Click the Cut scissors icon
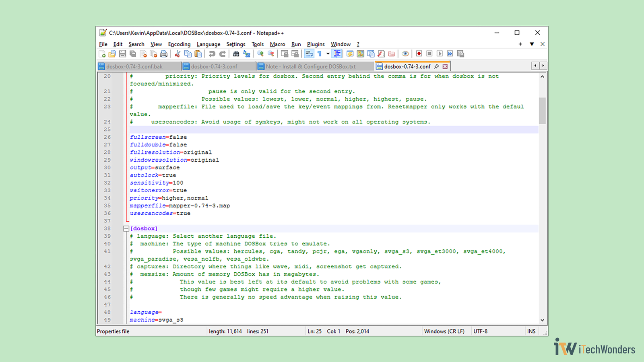The image size is (644, 362). pos(177,54)
